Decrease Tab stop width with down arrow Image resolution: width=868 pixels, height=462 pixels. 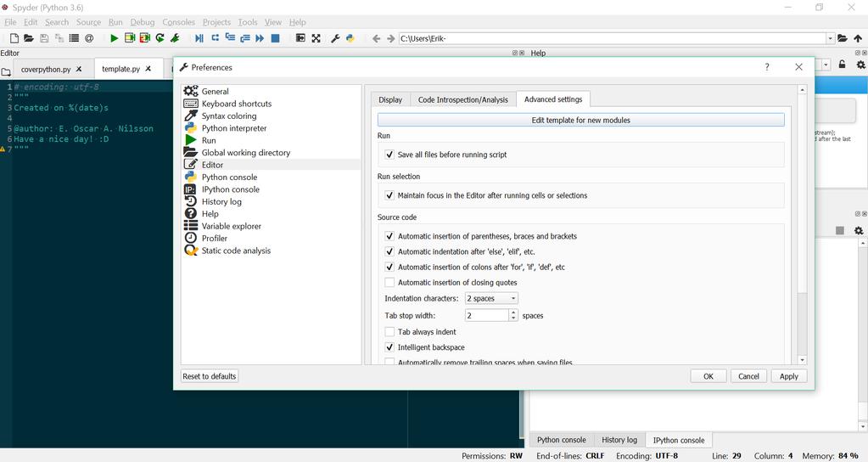(513, 318)
